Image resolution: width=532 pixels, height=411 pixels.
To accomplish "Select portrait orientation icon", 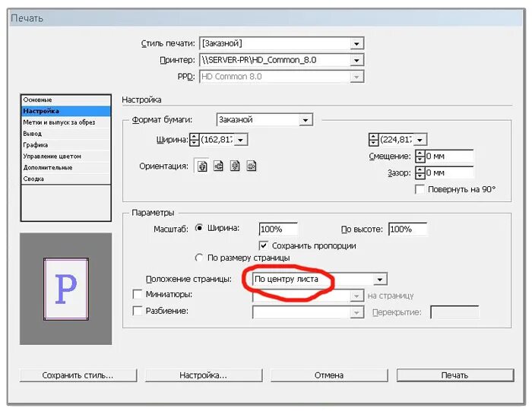I will (x=202, y=166).
